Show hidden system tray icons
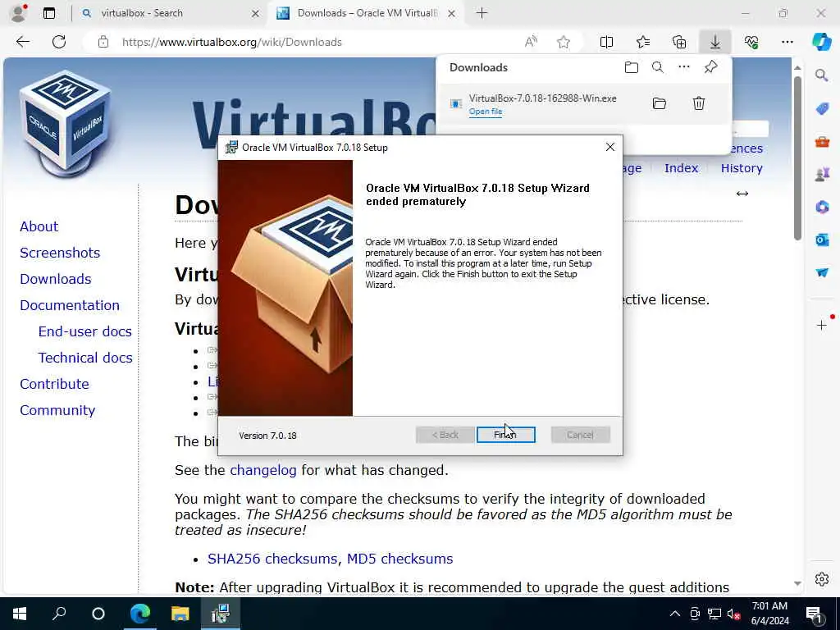The width and height of the screenshot is (840, 630). tap(675, 614)
